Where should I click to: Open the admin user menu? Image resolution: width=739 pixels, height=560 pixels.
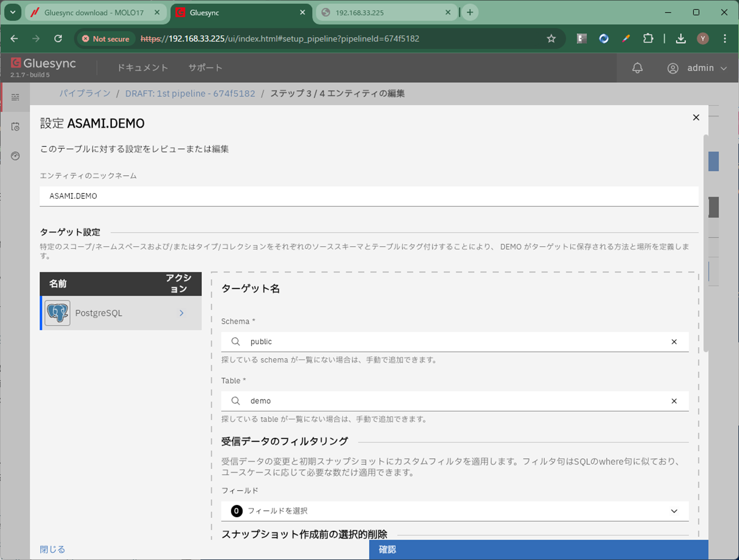tap(697, 68)
